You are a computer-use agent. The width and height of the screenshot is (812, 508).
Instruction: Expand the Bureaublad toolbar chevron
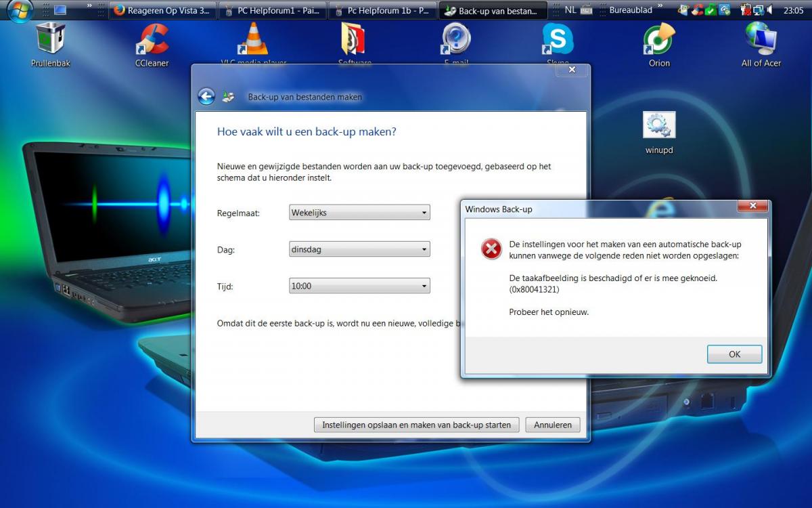[x=660, y=7]
